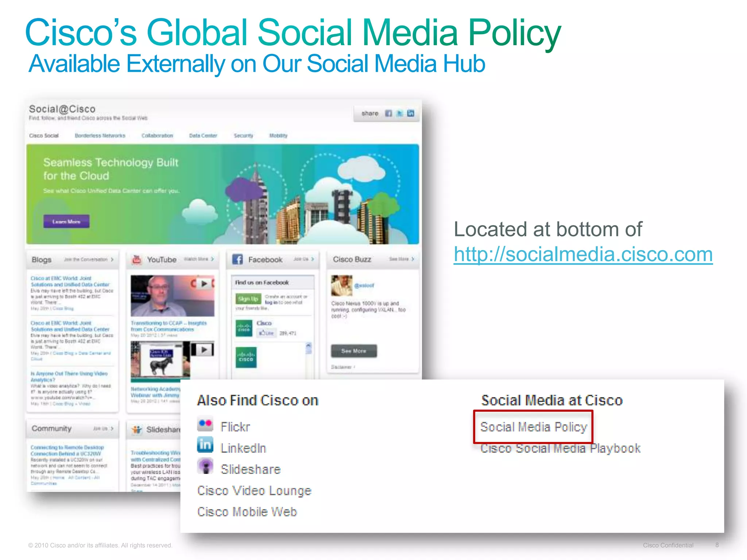Click the Cisco logo in Facebook widget
Screen dimensions: 747x560
[x=244, y=328]
